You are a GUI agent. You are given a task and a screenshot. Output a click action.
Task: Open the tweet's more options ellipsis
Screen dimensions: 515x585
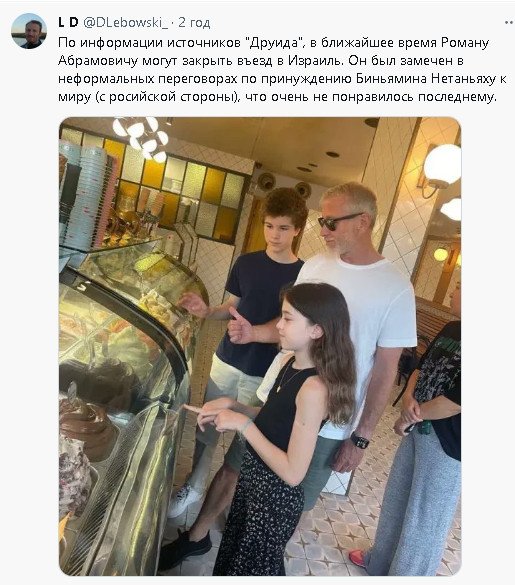[509, 23]
